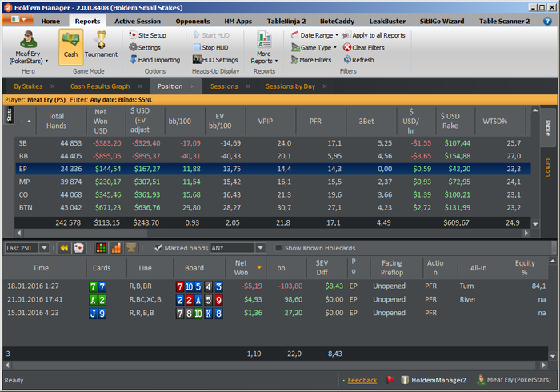Open the Marked hands ANY dropdown

pyautogui.click(x=260, y=248)
